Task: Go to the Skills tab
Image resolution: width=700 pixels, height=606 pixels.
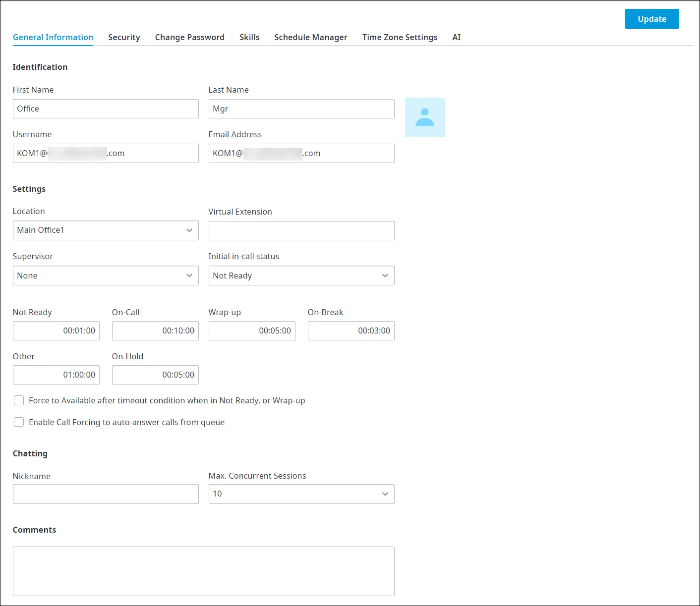Action: click(249, 37)
